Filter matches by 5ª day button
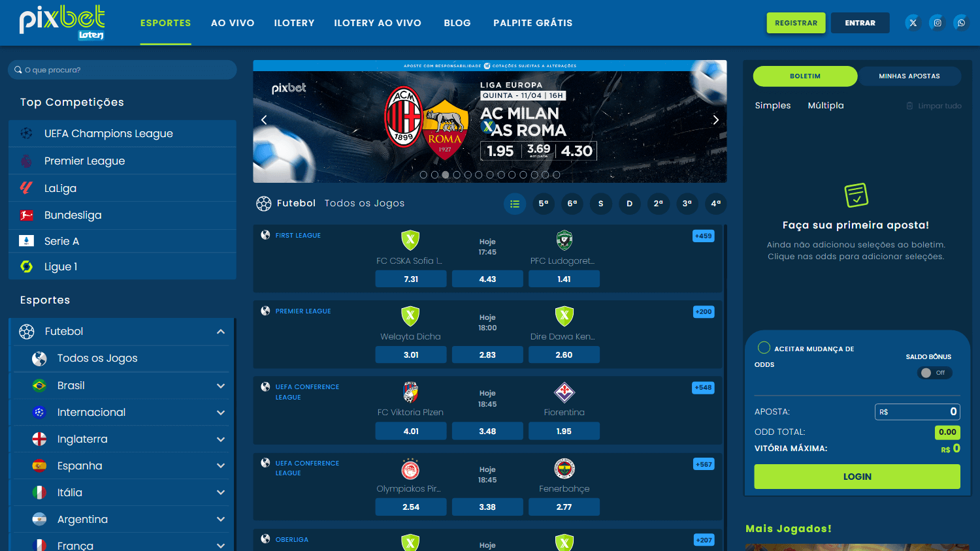This screenshot has width=980, height=551. (x=544, y=204)
